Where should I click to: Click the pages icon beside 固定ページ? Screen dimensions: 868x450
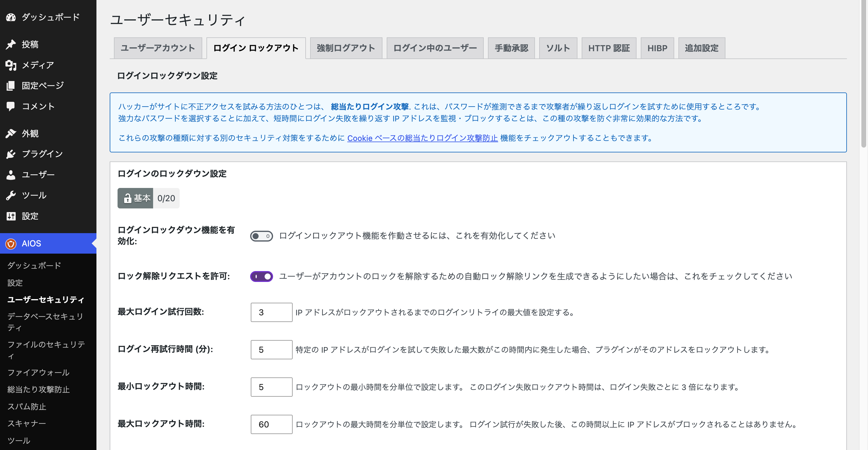click(11, 86)
